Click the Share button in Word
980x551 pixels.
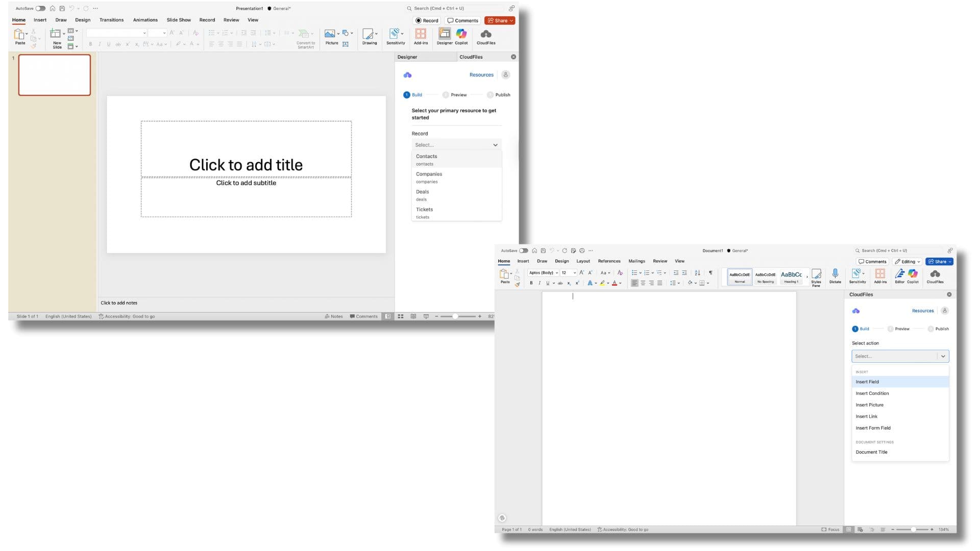click(939, 261)
